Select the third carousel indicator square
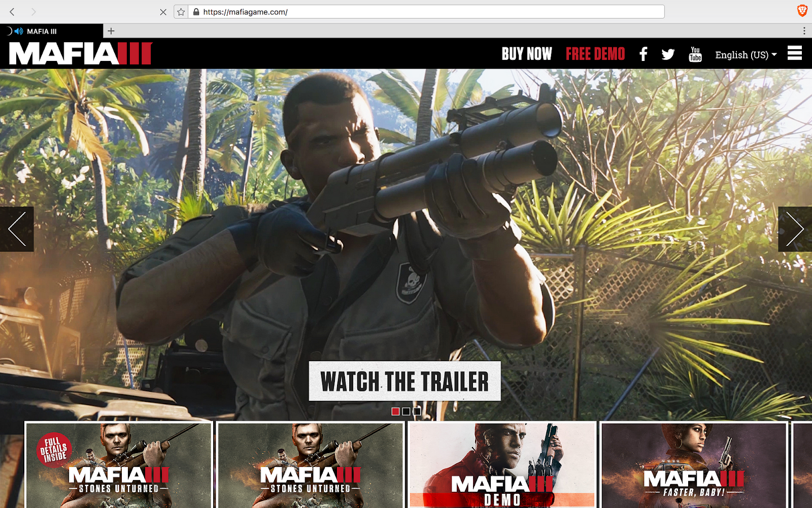 point(417,411)
